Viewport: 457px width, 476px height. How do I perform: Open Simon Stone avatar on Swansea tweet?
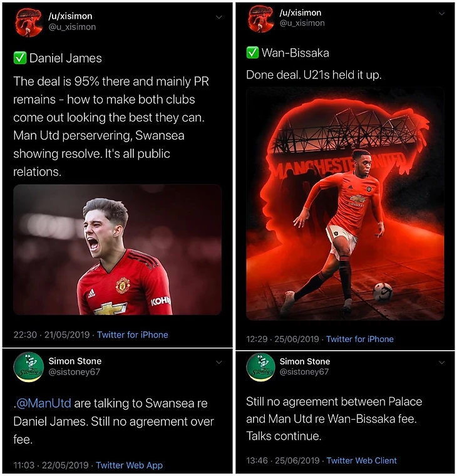(x=29, y=367)
